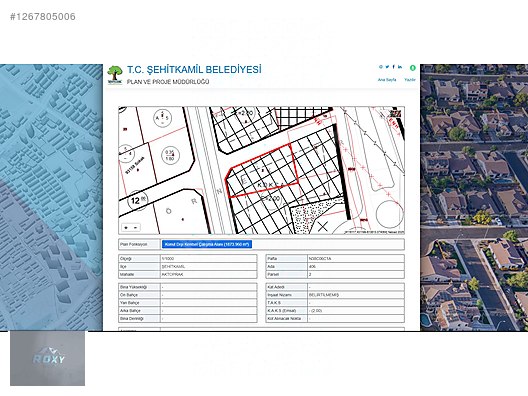This screenshot has width=528, height=396.
Task: Click the Arka Bahçe label
Action: 130,310
